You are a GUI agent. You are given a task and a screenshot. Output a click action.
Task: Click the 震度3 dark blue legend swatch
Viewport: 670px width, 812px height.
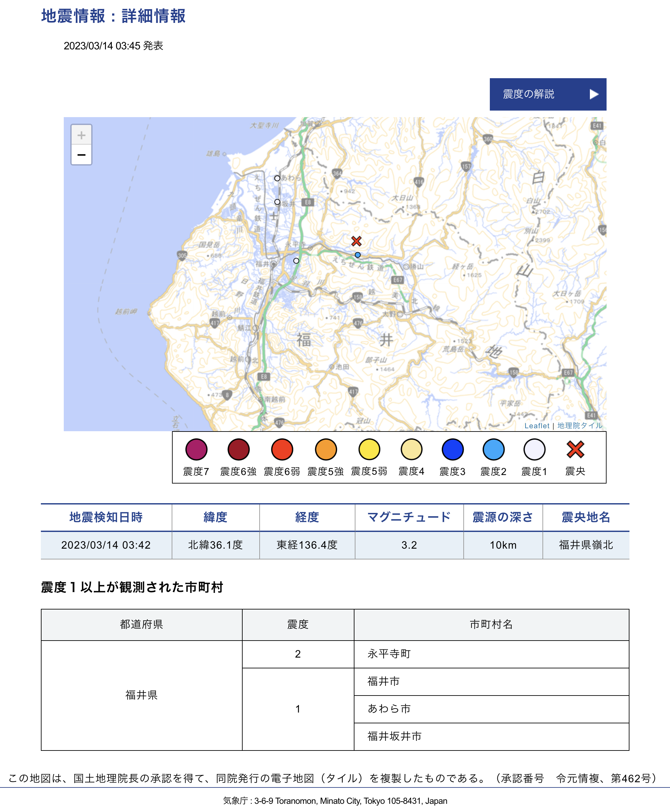[x=452, y=450]
